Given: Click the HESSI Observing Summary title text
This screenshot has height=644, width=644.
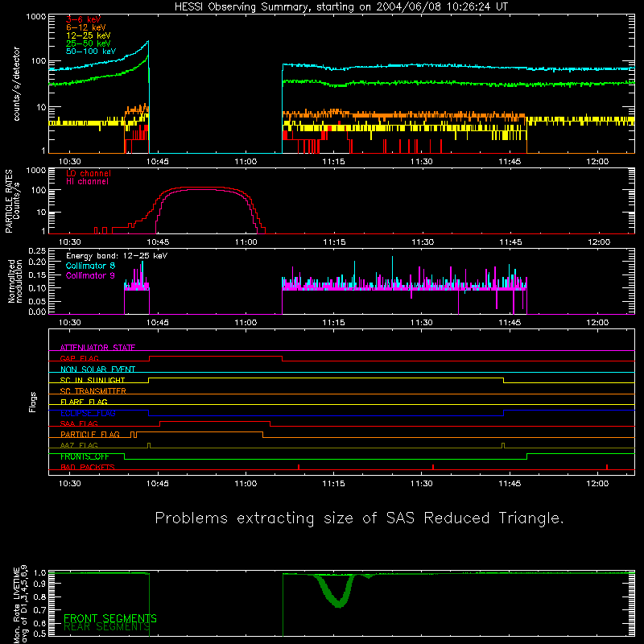Looking at the screenshot, I should (341, 7).
